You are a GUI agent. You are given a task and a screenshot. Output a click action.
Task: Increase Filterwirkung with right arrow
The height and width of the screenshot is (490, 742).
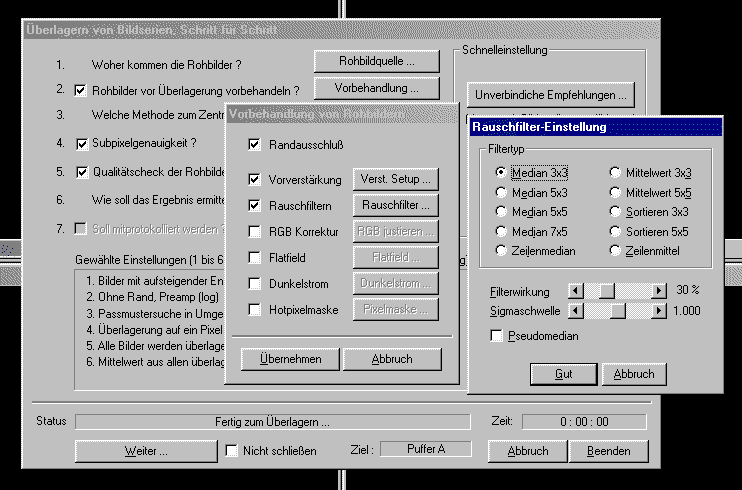pos(658,290)
